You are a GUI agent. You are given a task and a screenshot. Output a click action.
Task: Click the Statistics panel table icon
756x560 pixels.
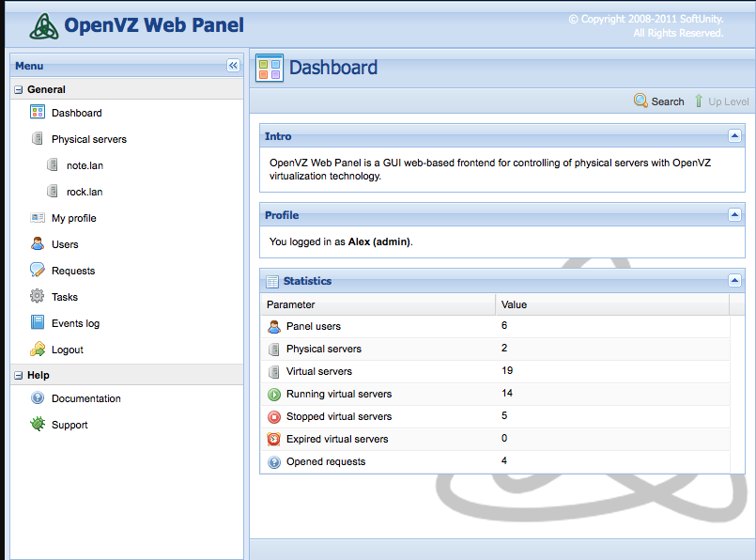pyautogui.click(x=272, y=281)
